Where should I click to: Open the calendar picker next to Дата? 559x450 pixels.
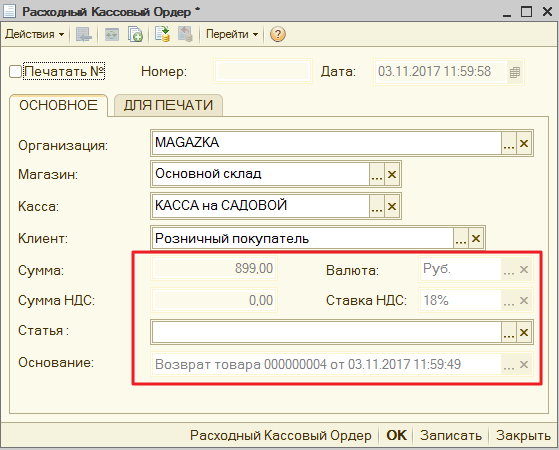point(514,72)
